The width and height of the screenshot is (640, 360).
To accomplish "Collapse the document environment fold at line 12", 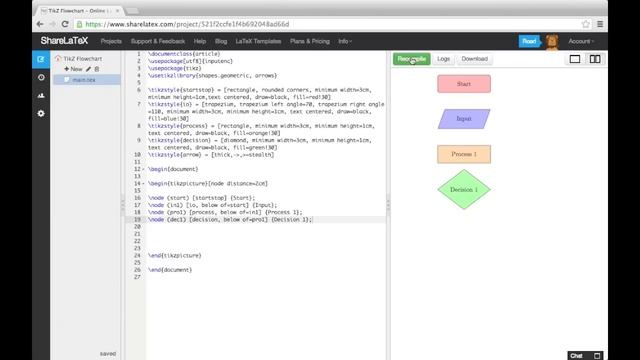I will pos(143,169).
